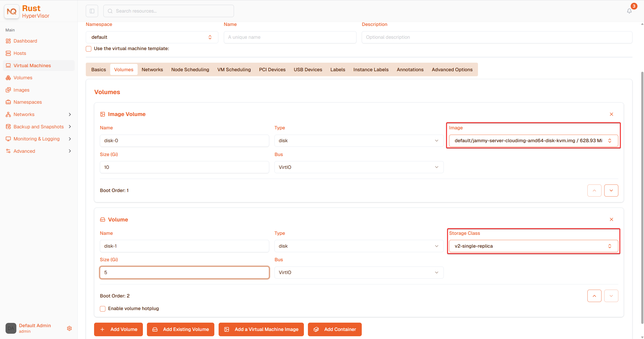The height and width of the screenshot is (339, 644).
Task: Open Bus dropdown for disk-1
Action: [x=359, y=273]
